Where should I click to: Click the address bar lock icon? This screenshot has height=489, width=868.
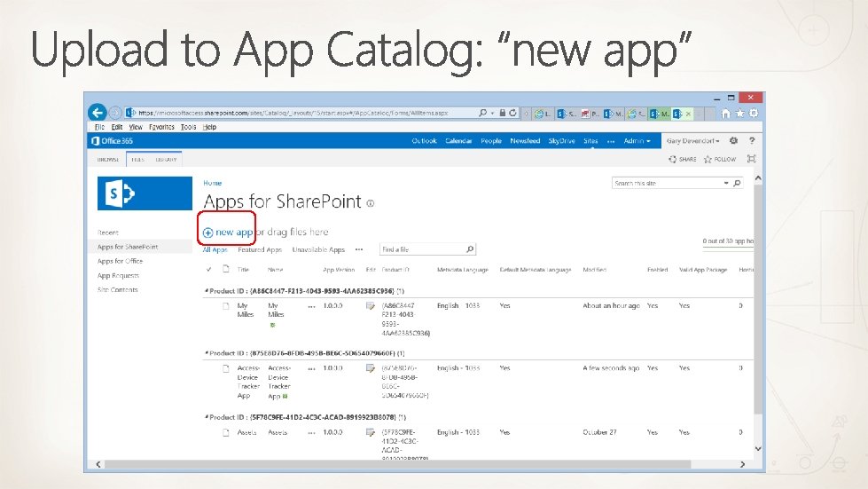[502, 113]
